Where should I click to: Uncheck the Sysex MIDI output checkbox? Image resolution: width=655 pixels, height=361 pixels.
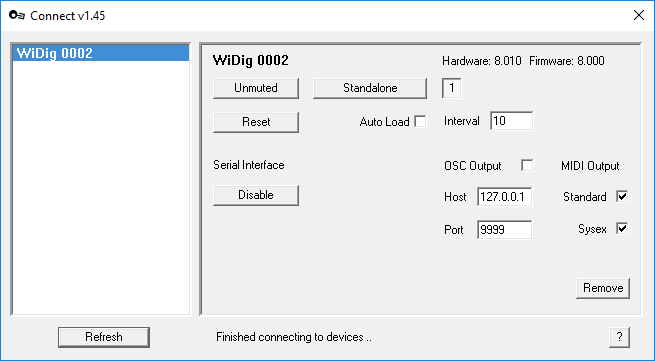(x=622, y=229)
